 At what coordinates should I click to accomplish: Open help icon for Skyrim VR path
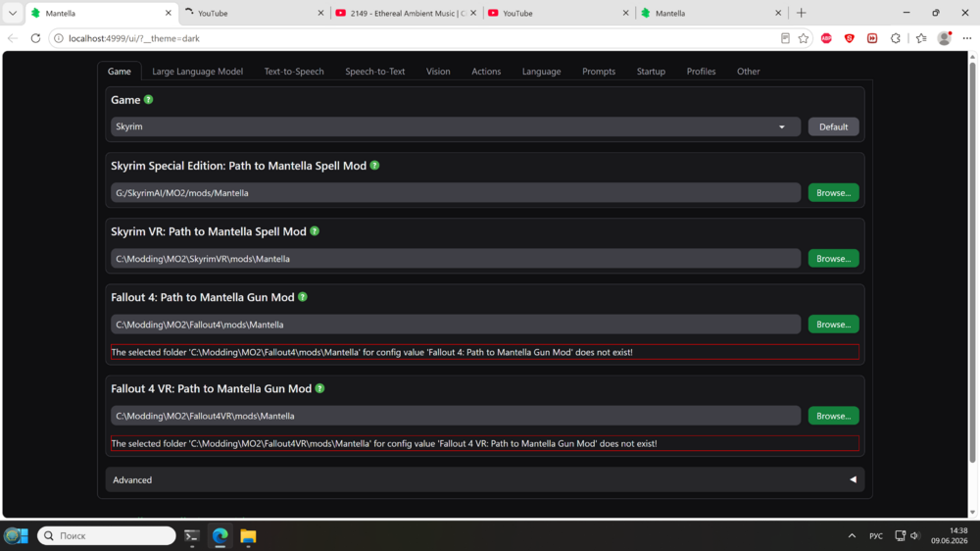(x=315, y=230)
